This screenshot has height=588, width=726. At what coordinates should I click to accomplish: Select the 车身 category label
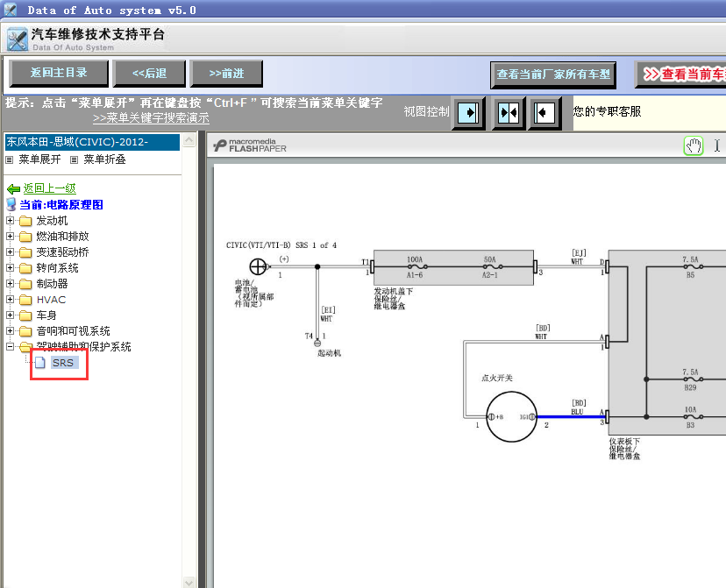click(x=46, y=315)
